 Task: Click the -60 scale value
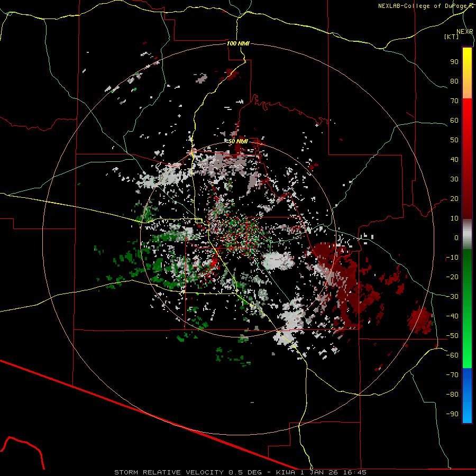[x=452, y=355]
